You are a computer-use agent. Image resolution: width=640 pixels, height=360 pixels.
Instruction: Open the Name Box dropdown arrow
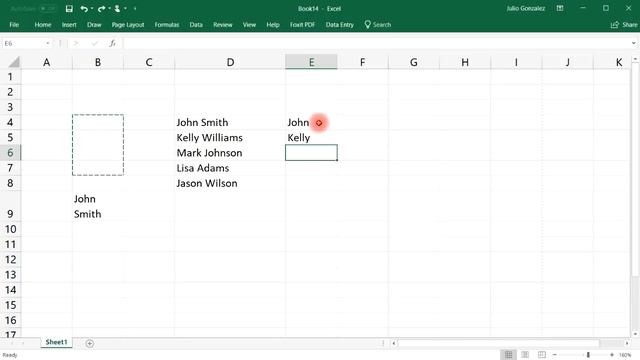click(48, 43)
